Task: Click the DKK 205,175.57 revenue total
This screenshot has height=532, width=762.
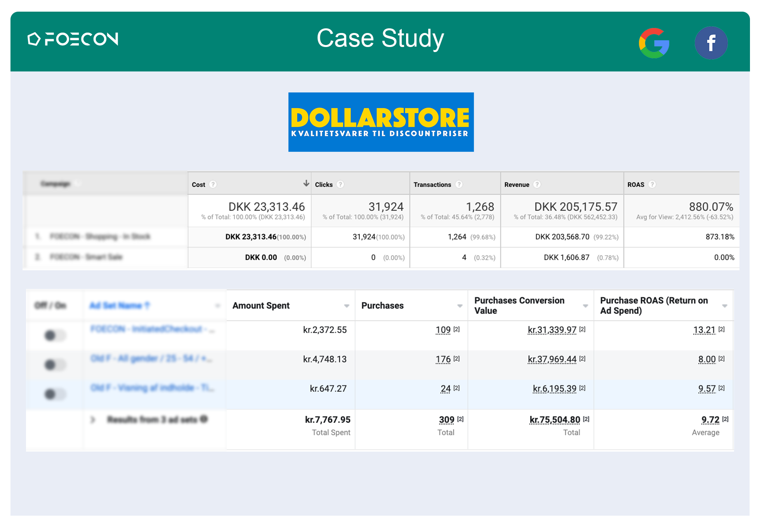Action: click(576, 207)
